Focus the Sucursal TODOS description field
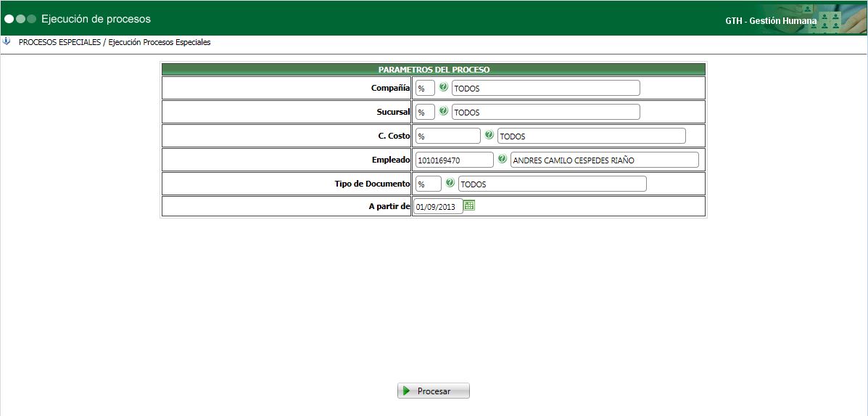Screen dimensions: 868x416 (x=546, y=112)
